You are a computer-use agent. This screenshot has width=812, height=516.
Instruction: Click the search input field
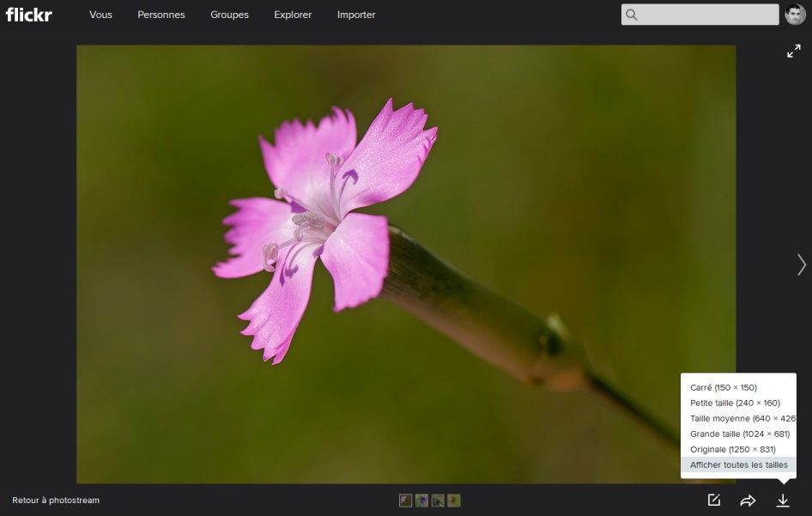(700, 15)
